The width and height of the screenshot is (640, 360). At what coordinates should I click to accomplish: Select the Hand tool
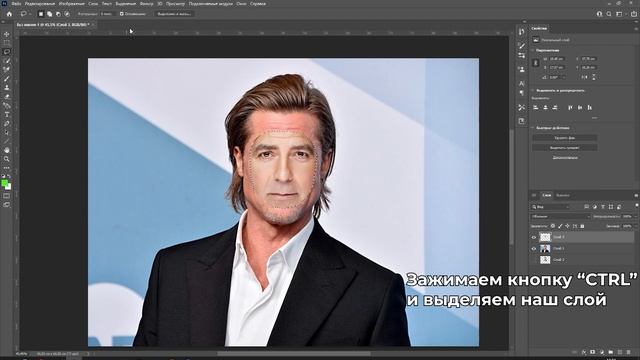tap(7, 150)
